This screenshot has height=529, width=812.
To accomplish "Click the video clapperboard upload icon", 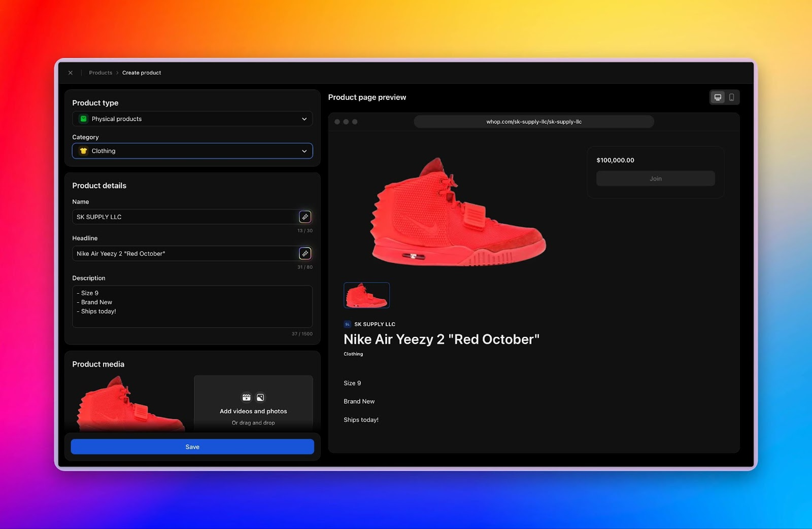I will pyautogui.click(x=247, y=398).
